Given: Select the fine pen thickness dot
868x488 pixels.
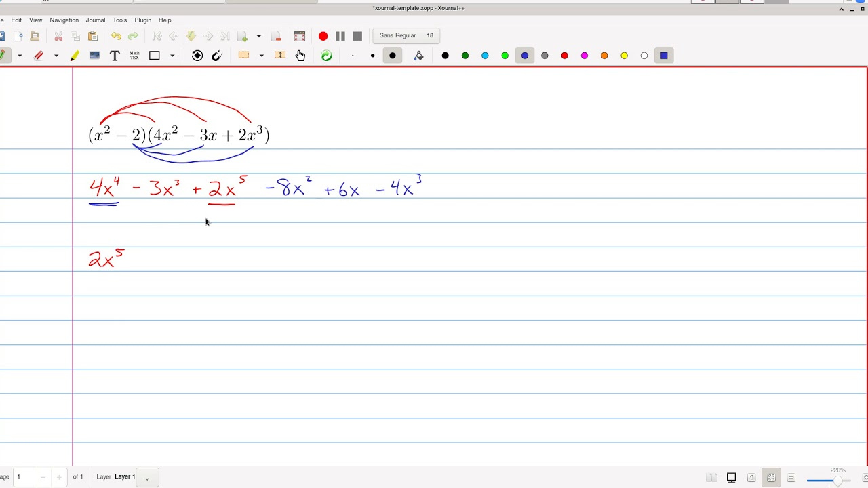Looking at the screenshot, I should (x=353, y=56).
